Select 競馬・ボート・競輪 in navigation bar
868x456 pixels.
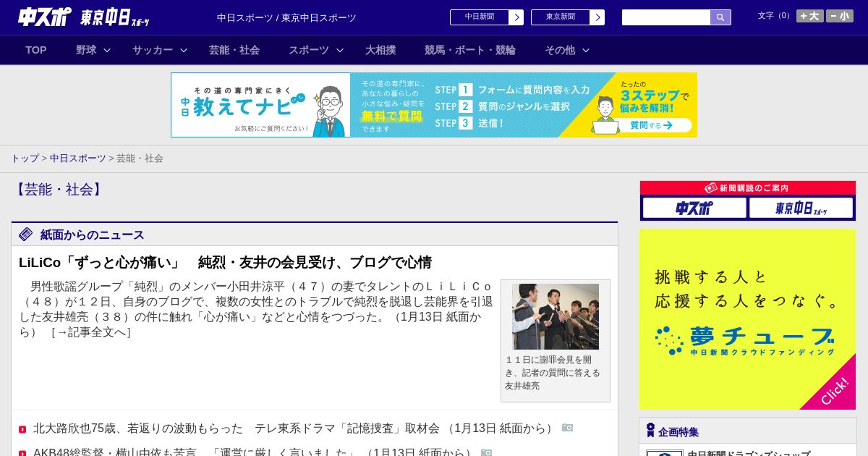point(470,50)
